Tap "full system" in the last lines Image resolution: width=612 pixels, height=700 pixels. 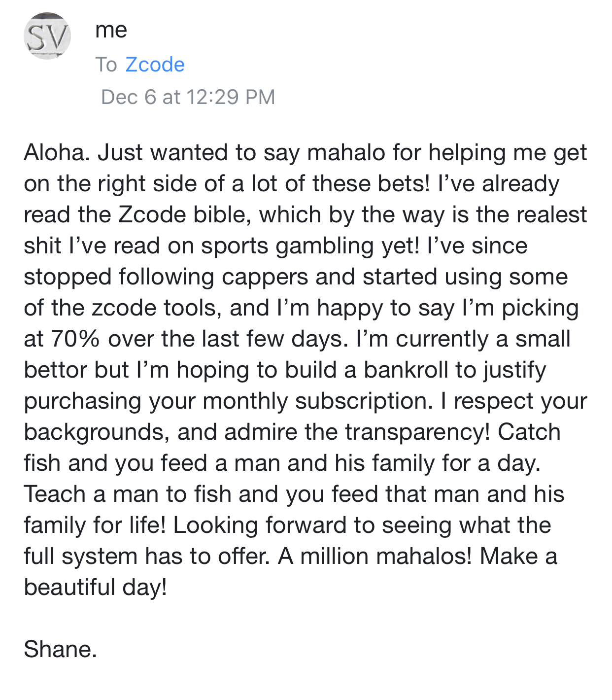[81, 557]
